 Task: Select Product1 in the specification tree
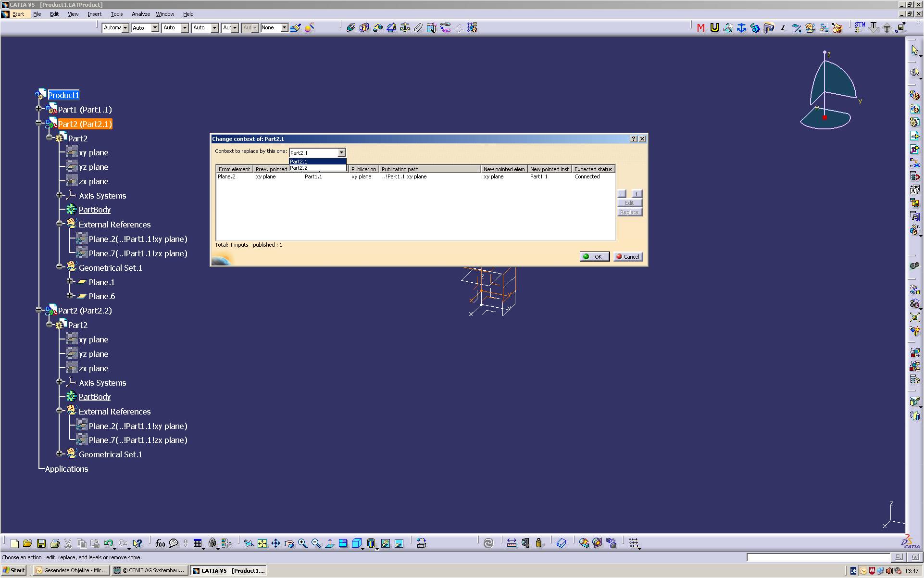coord(63,95)
